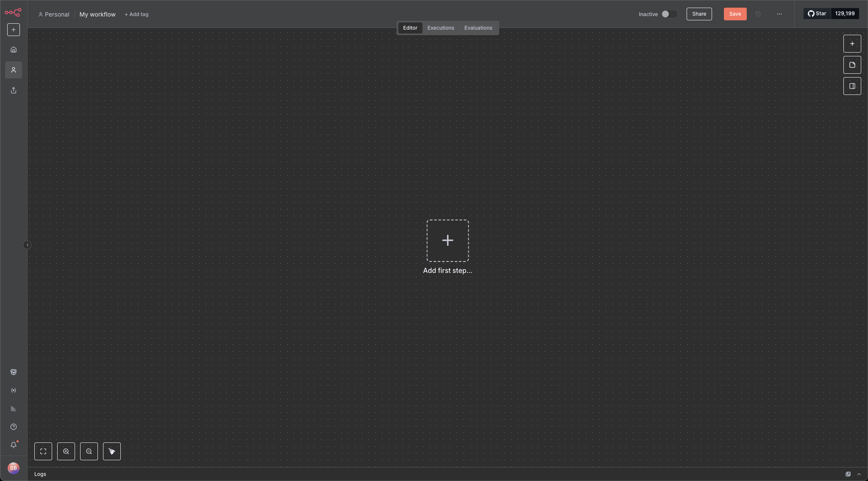The height and width of the screenshot is (481, 868).
Task: Add a sticky note from right panel
Action: click(x=852, y=65)
